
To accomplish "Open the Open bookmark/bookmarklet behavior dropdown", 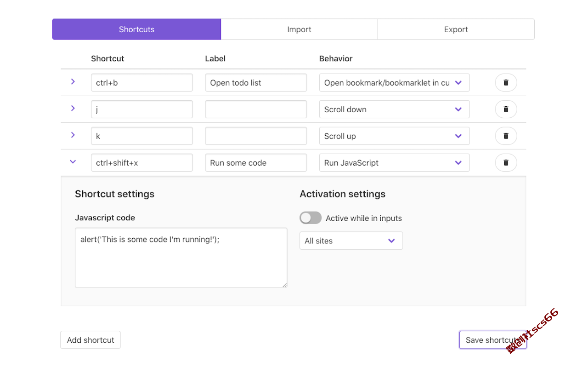I will pos(394,83).
